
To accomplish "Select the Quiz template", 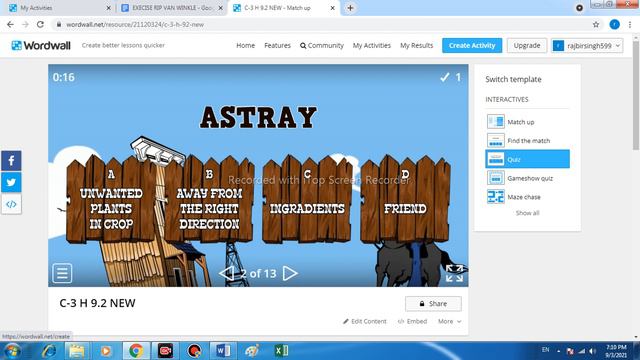I will pyautogui.click(x=527, y=159).
